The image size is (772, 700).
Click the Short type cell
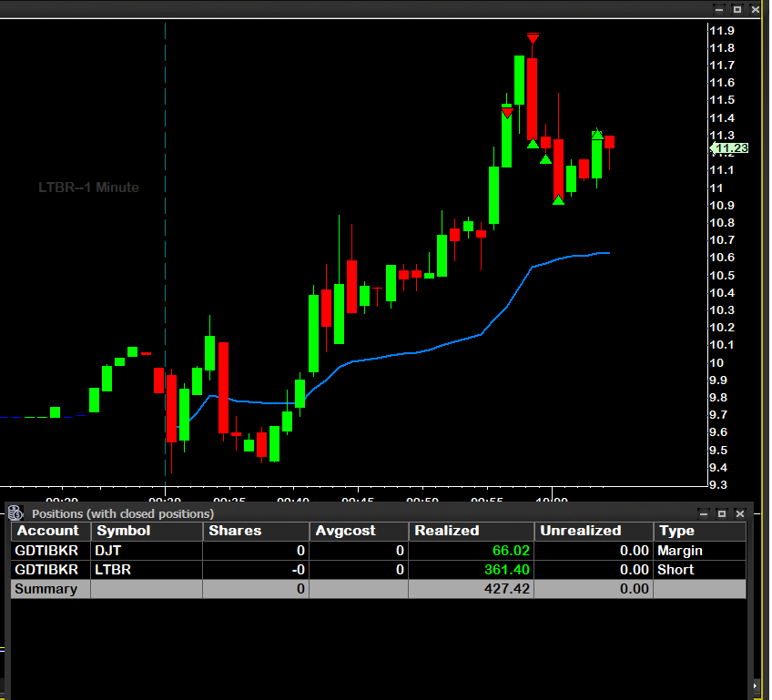[699, 570]
